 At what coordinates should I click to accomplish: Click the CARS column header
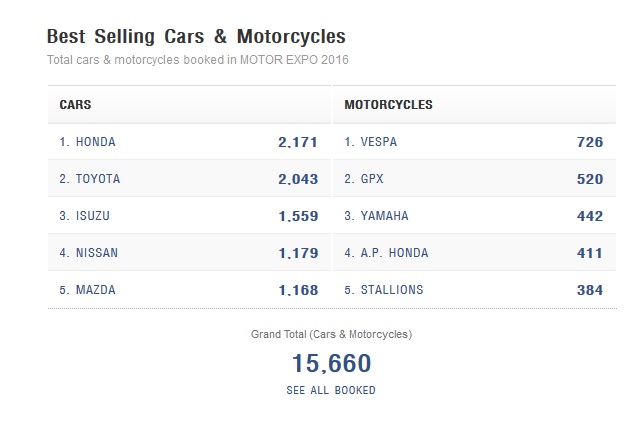[76, 104]
